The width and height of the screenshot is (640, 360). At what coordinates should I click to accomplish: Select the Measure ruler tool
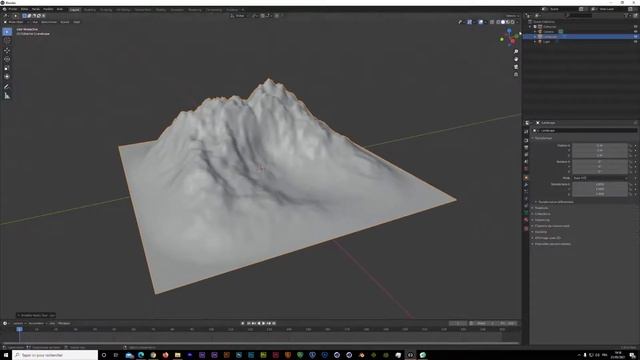coord(7,96)
